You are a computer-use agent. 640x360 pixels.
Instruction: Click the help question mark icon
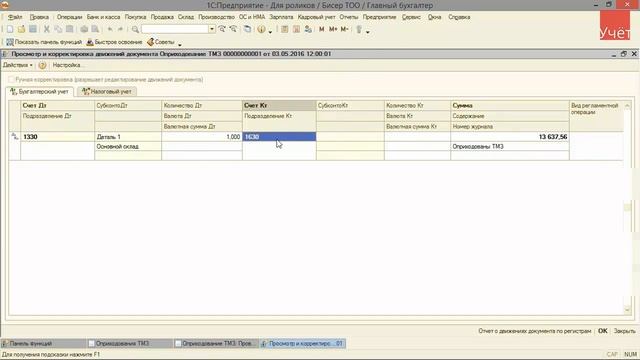click(x=42, y=65)
